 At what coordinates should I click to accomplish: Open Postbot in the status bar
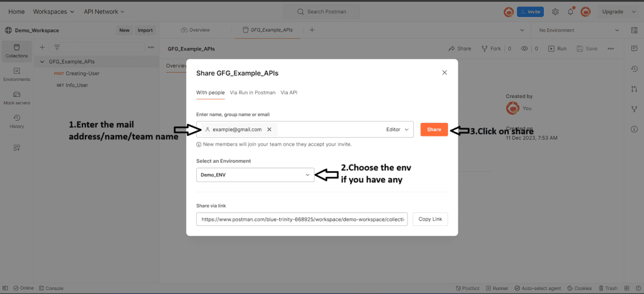tap(468, 288)
